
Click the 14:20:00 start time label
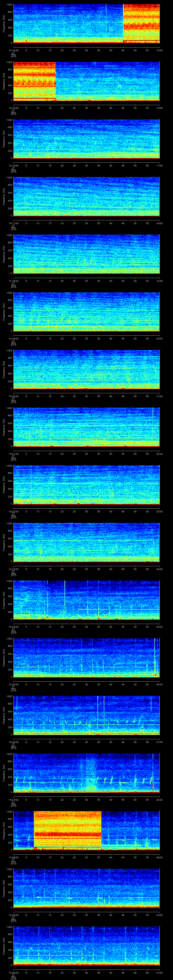click(13, 396)
